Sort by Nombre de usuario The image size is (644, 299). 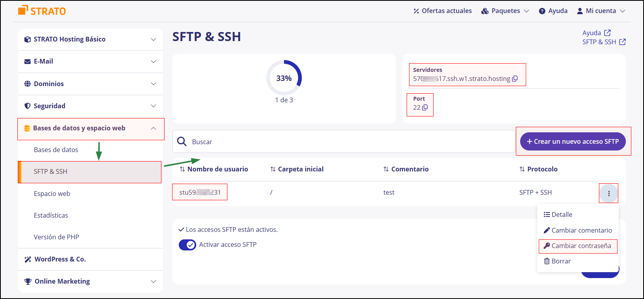pyautogui.click(x=214, y=169)
